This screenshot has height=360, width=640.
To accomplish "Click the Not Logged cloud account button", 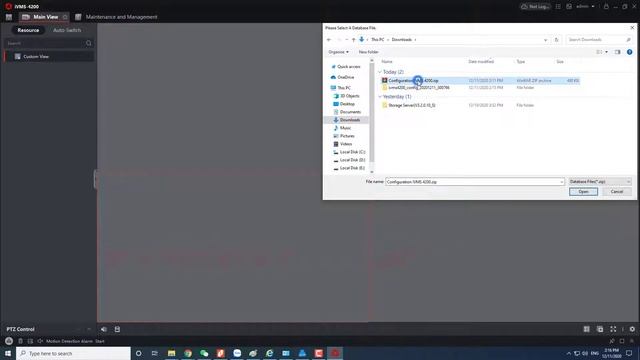I will pos(535,7).
